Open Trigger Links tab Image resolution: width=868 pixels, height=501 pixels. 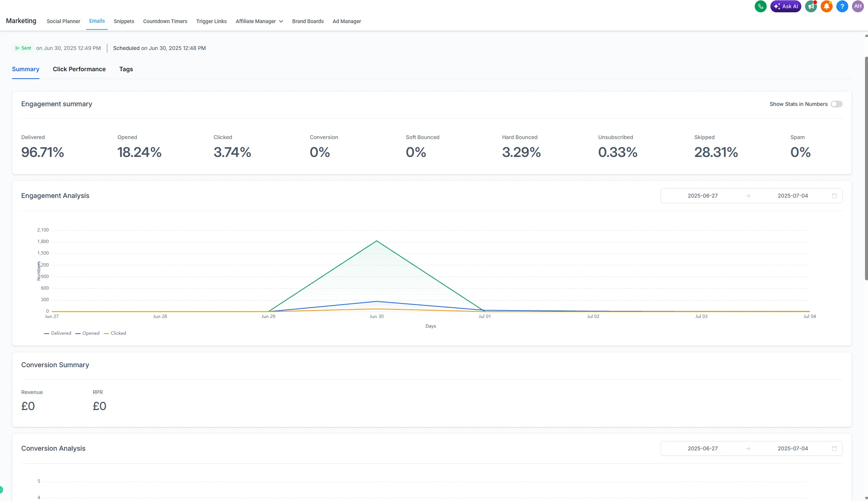pyautogui.click(x=211, y=21)
